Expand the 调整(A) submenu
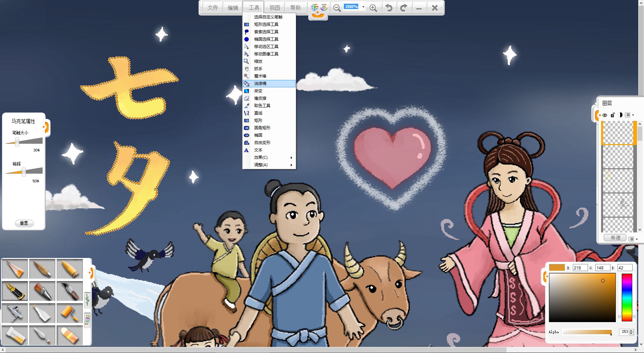This screenshot has width=644, height=353. coord(269,165)
